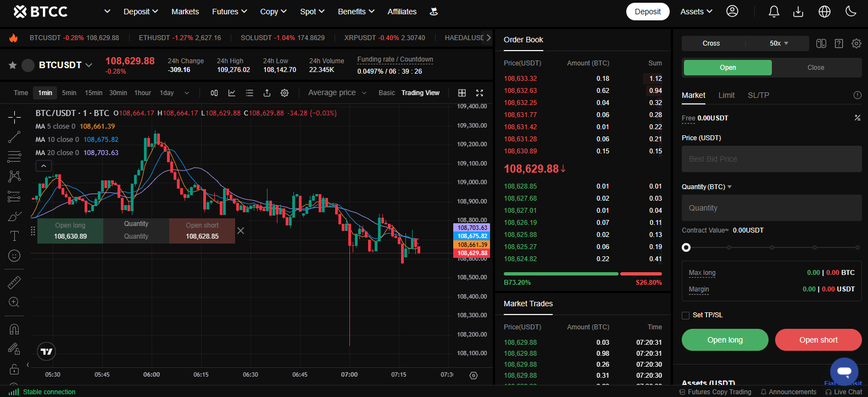Open the Average price dropdown
The image size is (868, 397).
(337, 93)
